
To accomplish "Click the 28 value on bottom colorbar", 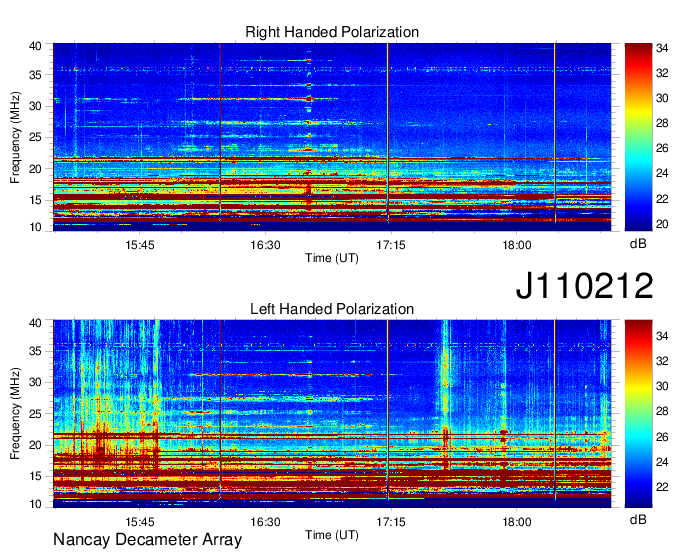I will pos(662,412).
